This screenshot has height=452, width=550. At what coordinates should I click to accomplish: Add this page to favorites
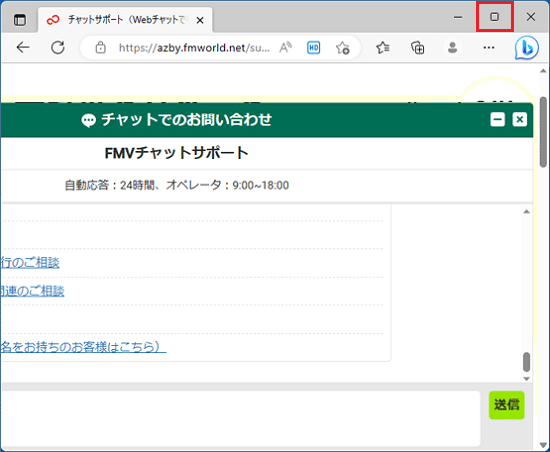(343, 48)
